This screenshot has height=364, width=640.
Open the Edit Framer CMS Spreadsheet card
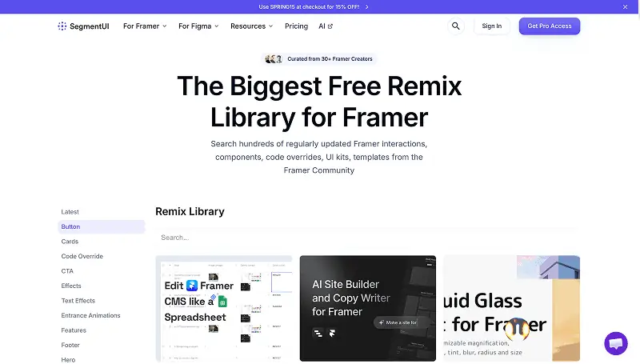point(224,309)
